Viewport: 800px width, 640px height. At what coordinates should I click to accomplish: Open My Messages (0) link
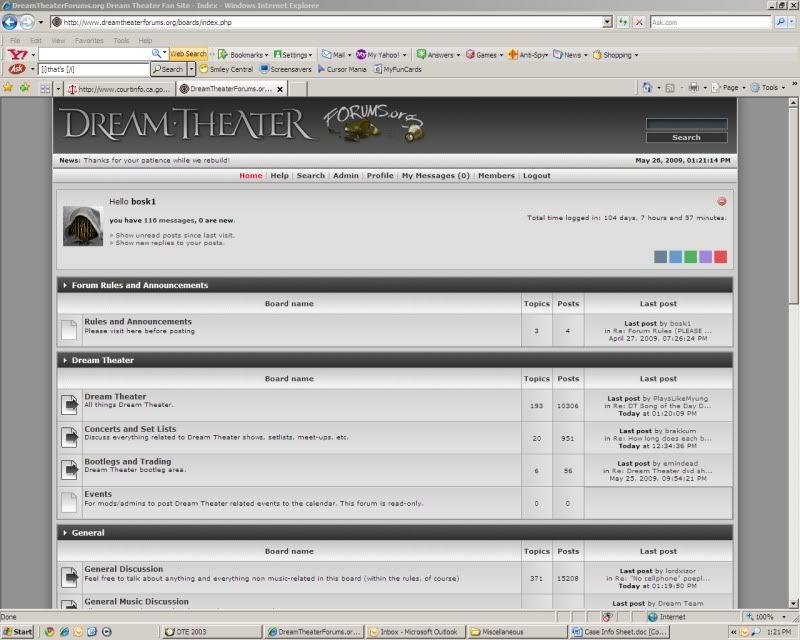click(x=436, y=176)
